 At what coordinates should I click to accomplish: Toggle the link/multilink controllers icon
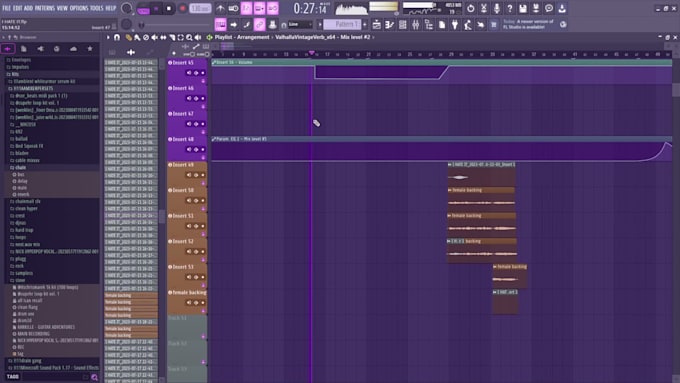coord(259,25)
